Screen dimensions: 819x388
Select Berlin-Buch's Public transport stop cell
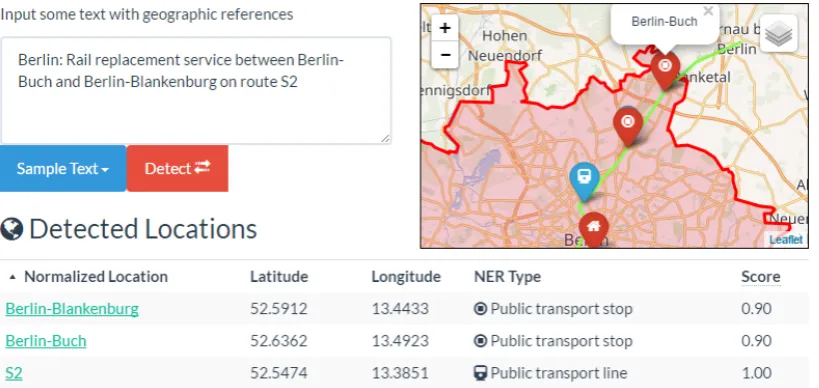point(553,341)
